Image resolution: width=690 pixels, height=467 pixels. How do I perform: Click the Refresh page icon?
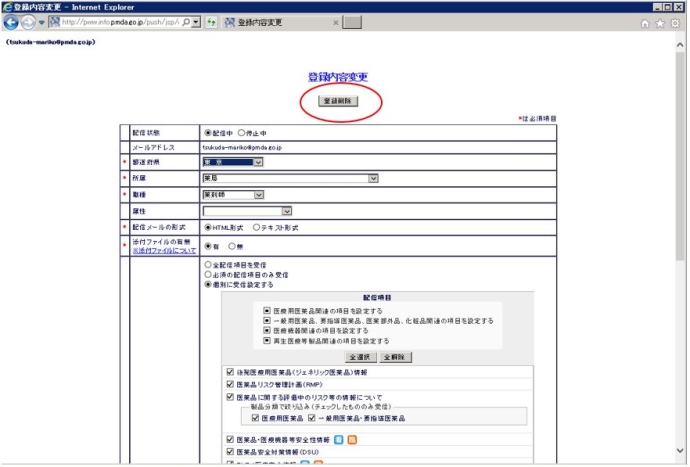pyautogui.click(x=211, y=22)
